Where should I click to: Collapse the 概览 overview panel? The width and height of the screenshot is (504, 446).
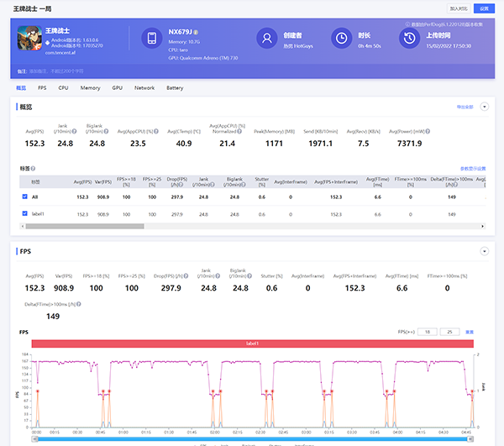tap(484, 107)
